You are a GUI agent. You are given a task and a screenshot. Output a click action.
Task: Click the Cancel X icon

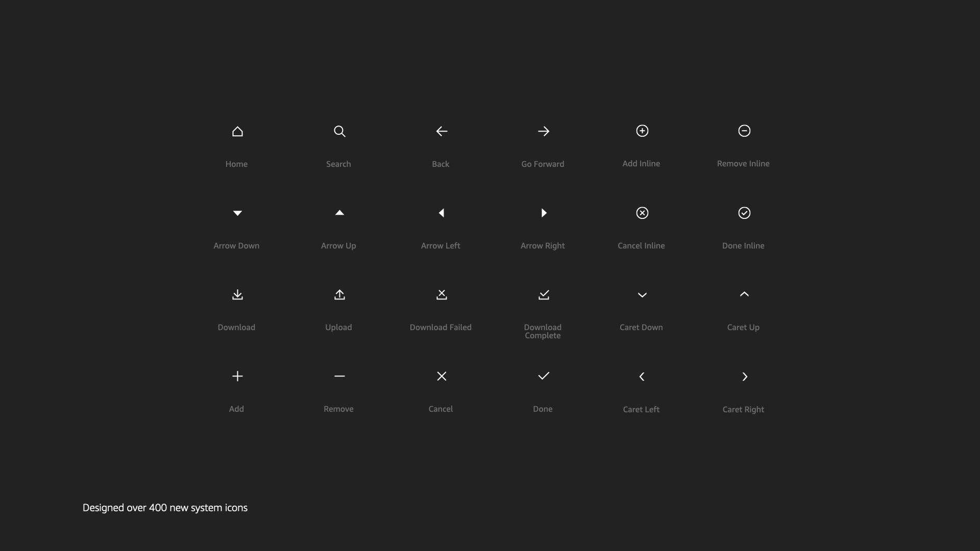(442, 376)
